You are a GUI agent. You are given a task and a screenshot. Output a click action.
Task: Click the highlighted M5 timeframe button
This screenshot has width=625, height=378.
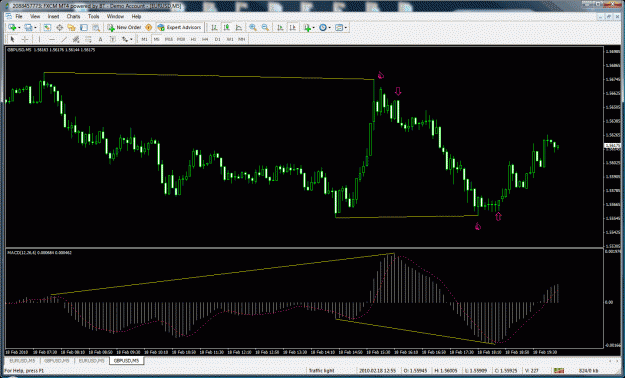click(x=157, y=39)
